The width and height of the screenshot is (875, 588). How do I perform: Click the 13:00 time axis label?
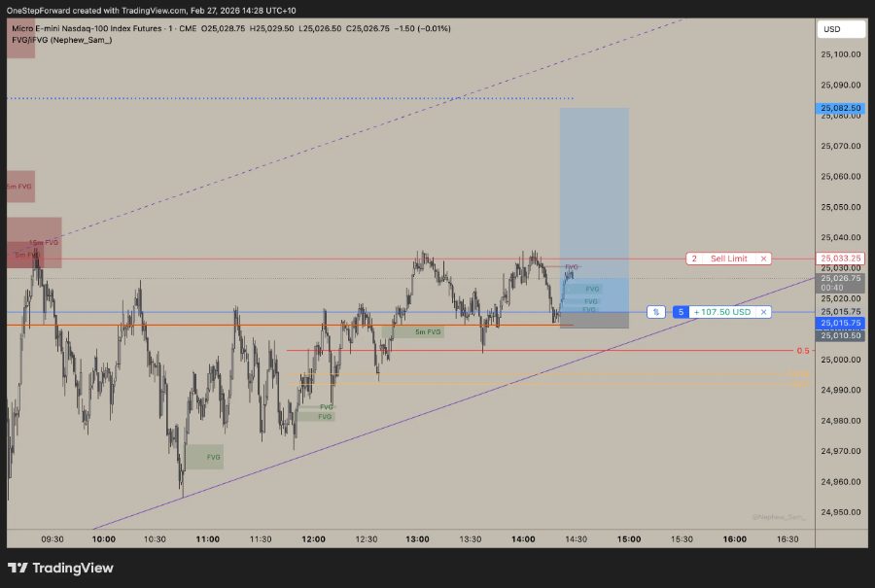(417, 538)
